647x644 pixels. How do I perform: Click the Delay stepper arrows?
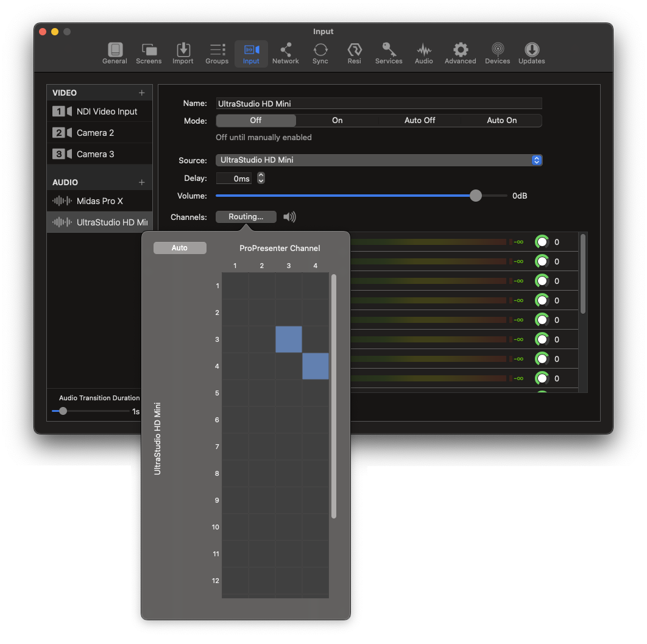tap(261, 179)
